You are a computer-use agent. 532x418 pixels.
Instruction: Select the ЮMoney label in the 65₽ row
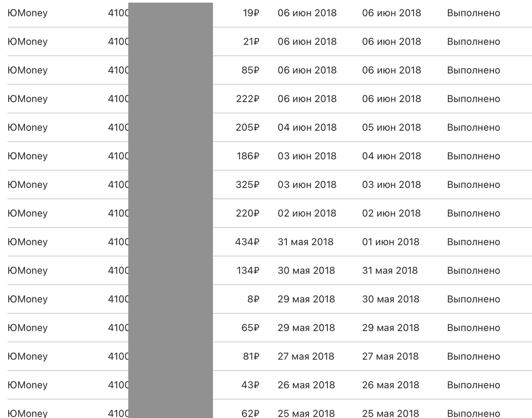(27, 328)
